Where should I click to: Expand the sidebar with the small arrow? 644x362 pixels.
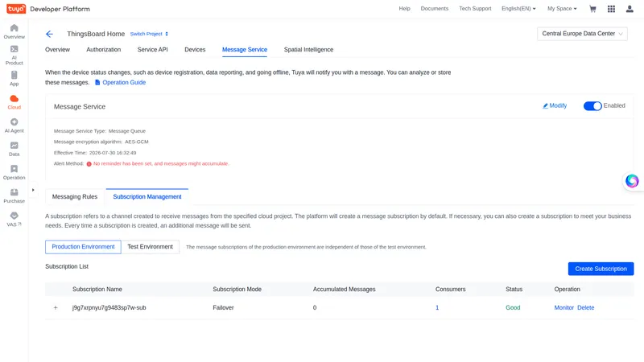pos(33,190)
